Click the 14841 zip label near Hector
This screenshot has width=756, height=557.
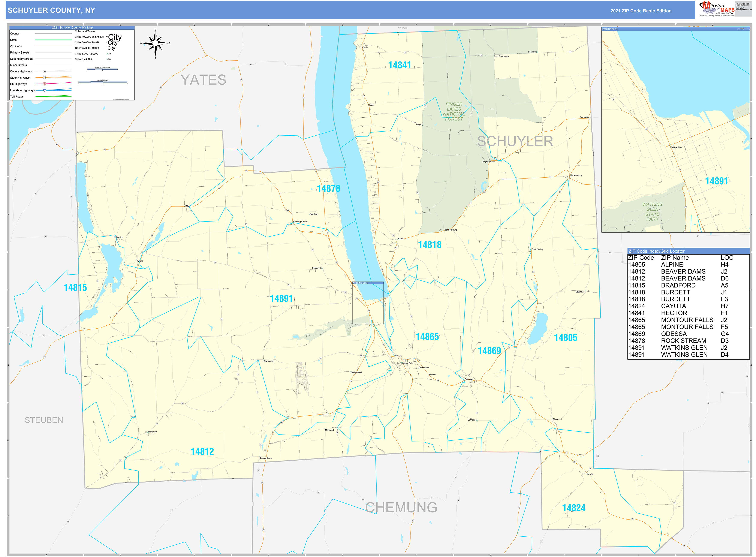click(400, 64)
